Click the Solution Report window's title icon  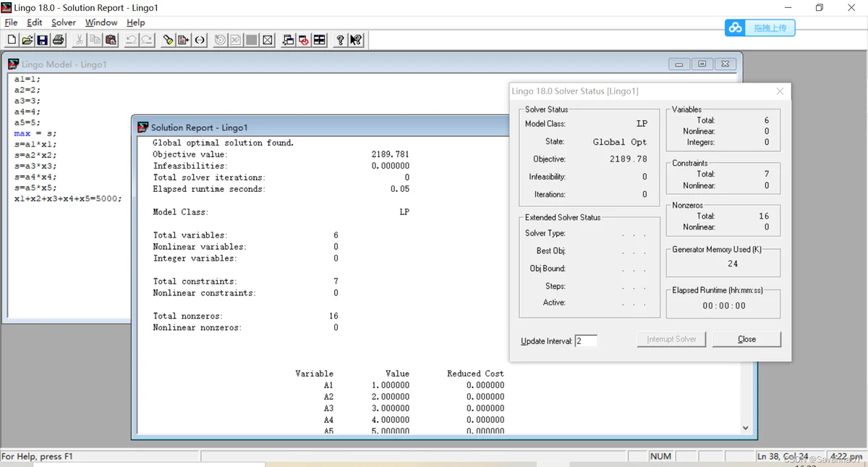pyautogui.click(x=144, y=127)
